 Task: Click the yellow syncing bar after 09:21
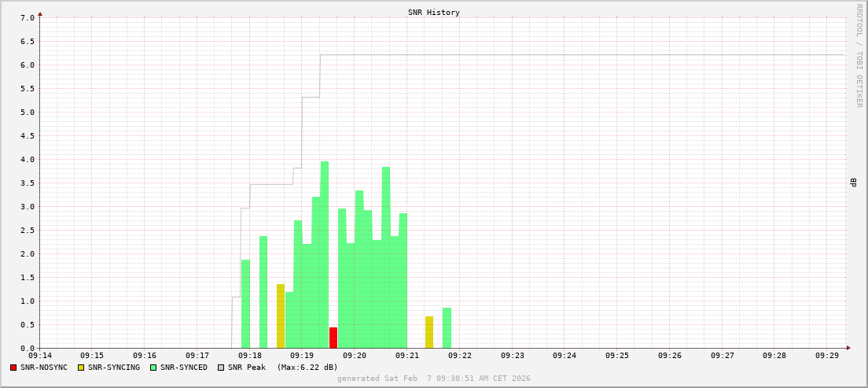pos(429,332)
